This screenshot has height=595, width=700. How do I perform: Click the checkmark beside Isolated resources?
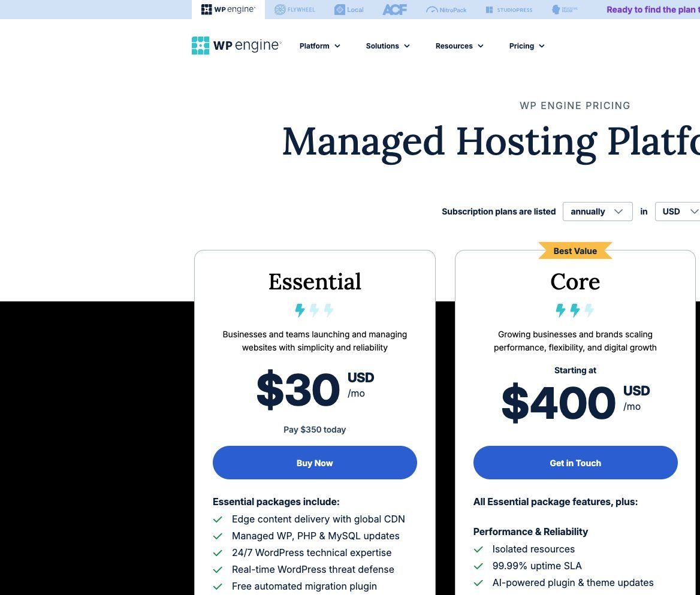(x=478, y=549)
